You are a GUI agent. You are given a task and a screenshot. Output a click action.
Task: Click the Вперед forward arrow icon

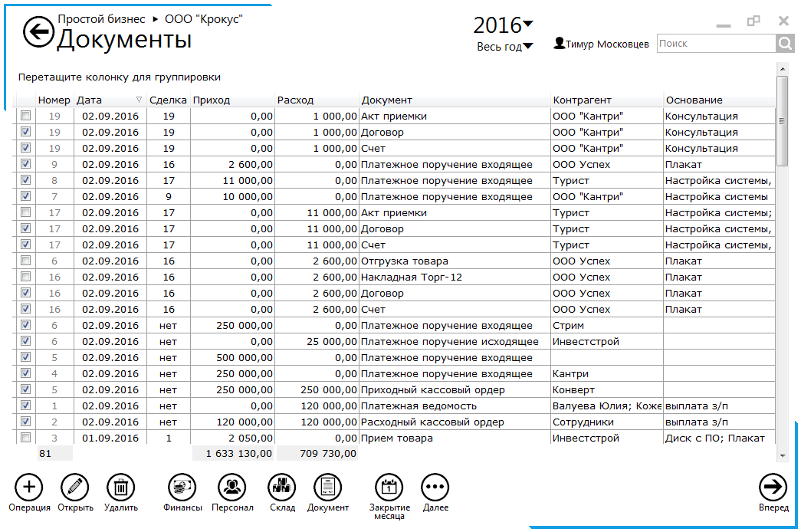click(773, 487)
